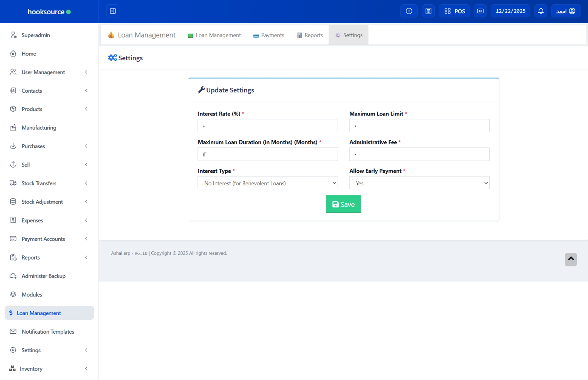Click the scroll-to-top arrow button
The height and width of the screenshot is (380, 588).
[571, 259]
